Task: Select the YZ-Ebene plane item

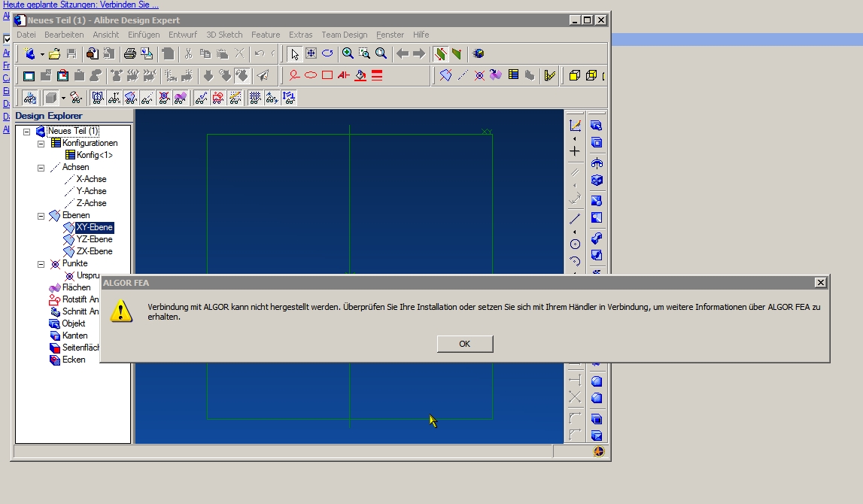Action: click(x=95, y=239)
